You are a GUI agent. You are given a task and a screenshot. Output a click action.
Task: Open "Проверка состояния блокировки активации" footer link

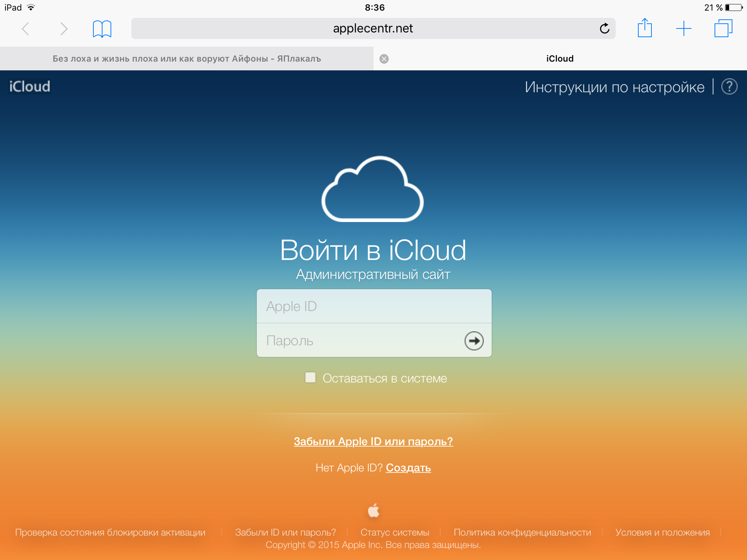pyautogui.click(x=110, y=532)
